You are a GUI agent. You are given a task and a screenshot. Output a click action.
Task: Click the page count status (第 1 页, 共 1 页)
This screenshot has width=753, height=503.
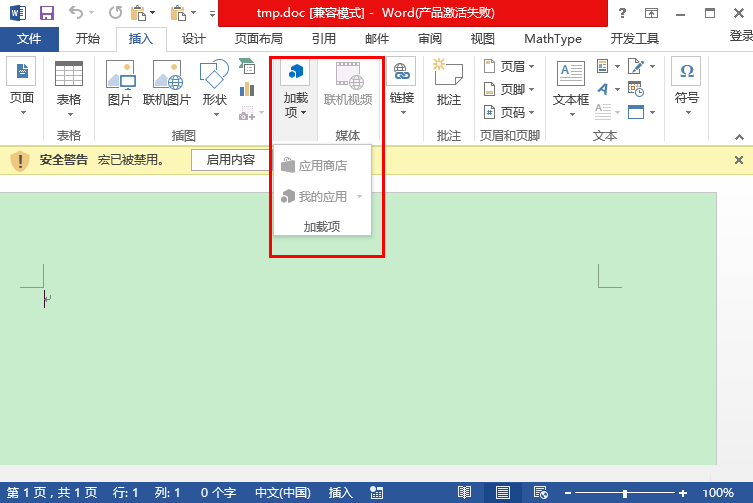click(52, 492)
